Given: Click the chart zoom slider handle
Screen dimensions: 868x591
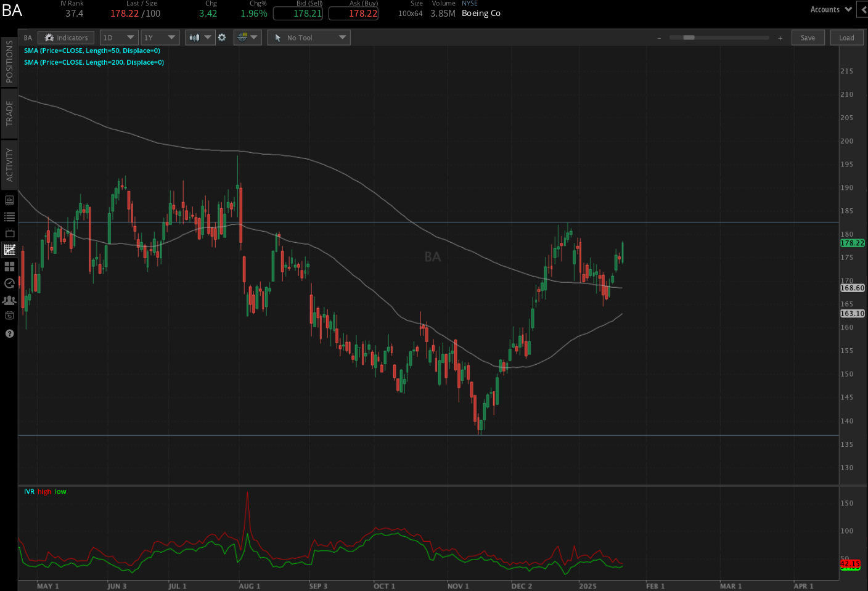Looking at the screenshot, I should [689, 38].
